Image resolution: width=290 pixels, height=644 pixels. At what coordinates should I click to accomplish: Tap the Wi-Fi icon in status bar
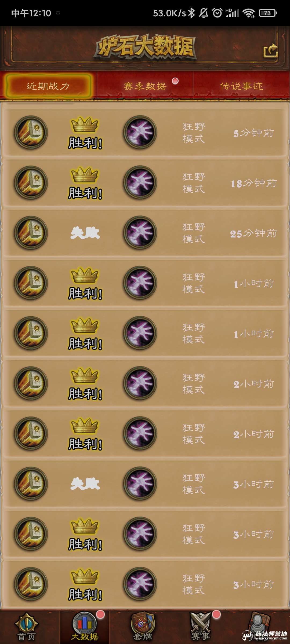tap(249, 13)
